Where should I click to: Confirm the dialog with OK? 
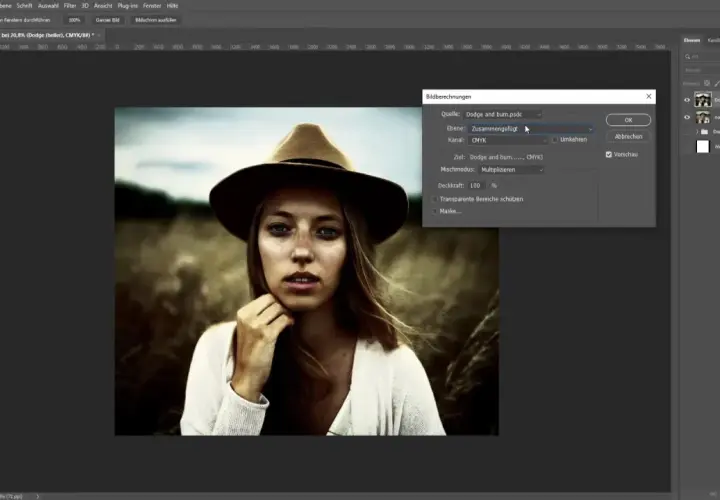(x=628, y=120)
